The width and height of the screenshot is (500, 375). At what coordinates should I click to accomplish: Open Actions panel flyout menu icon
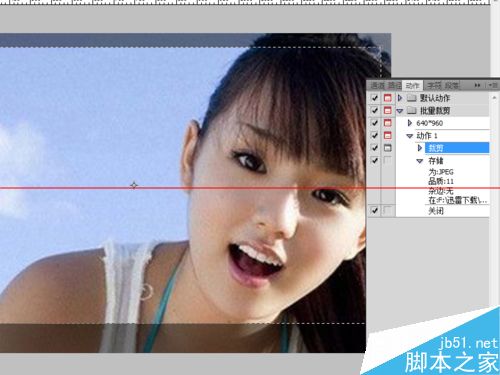[493, 85]
